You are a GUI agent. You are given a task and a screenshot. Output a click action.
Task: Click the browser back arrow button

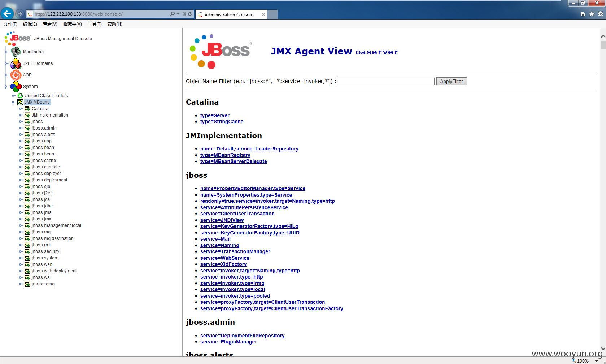coord(7,14)
